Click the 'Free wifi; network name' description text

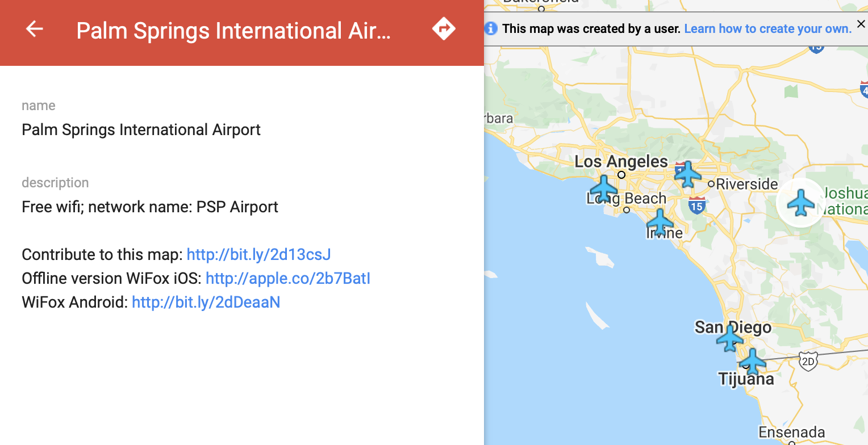coord(150,207)
